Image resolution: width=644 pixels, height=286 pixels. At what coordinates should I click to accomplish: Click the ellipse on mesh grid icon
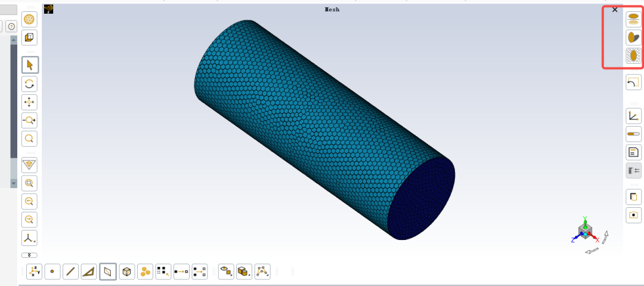[634, 56]
